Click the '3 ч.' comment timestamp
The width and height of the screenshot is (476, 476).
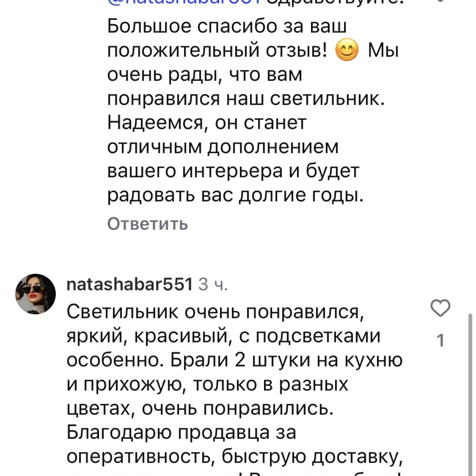[213, 284]
